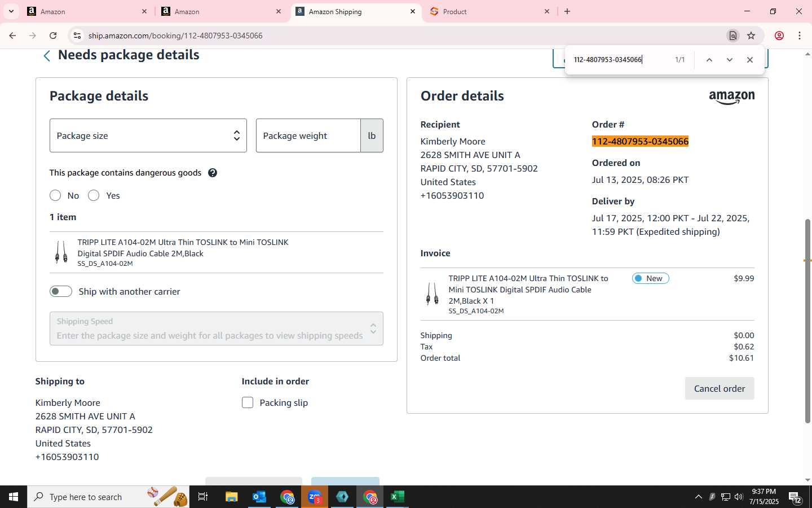Screen dimensions: 812x508
Task: Open the dangerous goods help icon
Action: (213, 173)
